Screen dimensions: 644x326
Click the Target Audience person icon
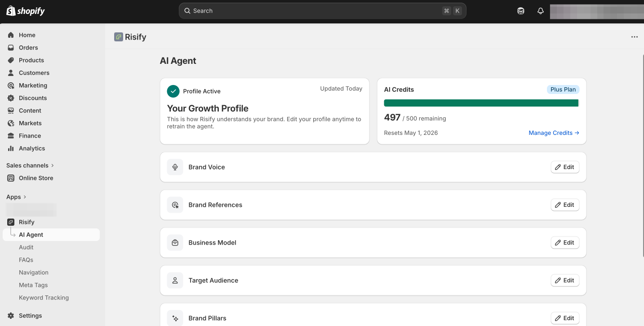tap(175, 281)
